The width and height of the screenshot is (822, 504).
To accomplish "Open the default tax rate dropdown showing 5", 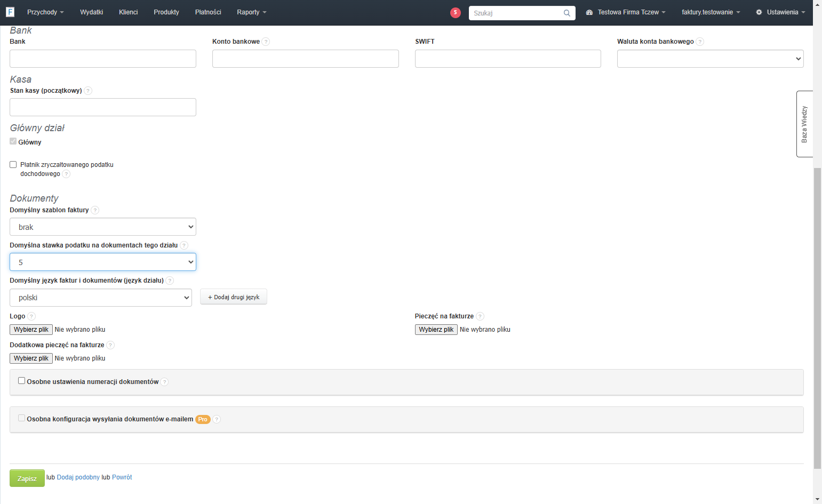I will point(103,262).
